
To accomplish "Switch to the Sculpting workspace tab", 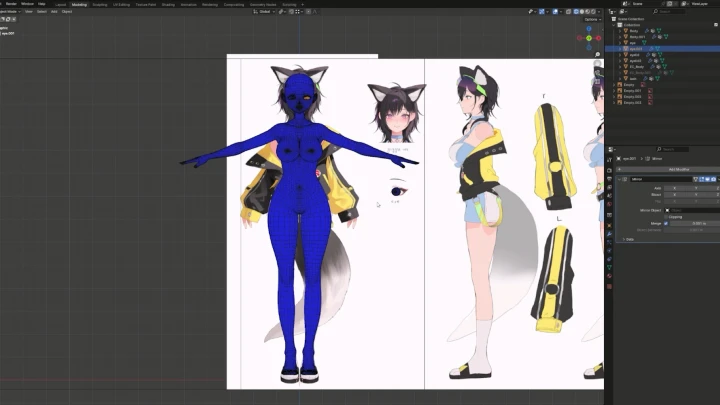I will [100, 5].
